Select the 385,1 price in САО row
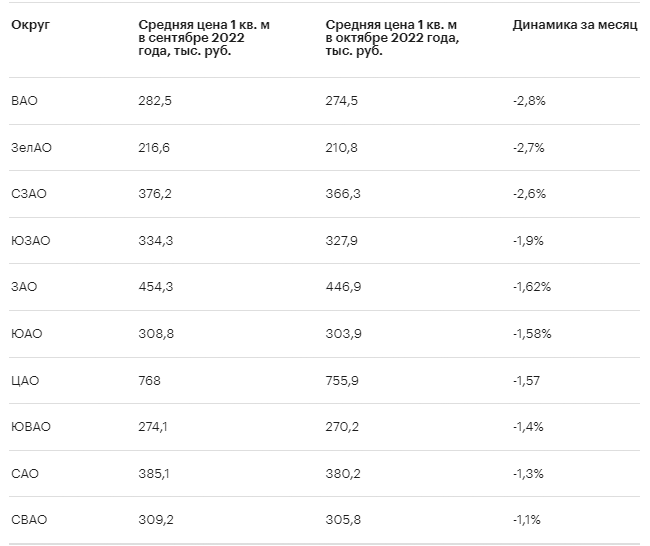The image size is (650, 546). pyautogui.click(x=154, y=473)
